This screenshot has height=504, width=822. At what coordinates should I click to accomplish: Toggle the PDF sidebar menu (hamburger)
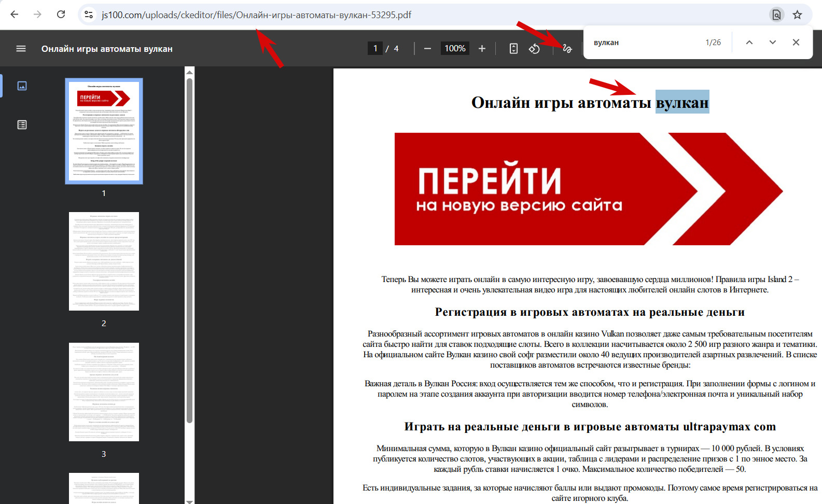pos(21,49)
